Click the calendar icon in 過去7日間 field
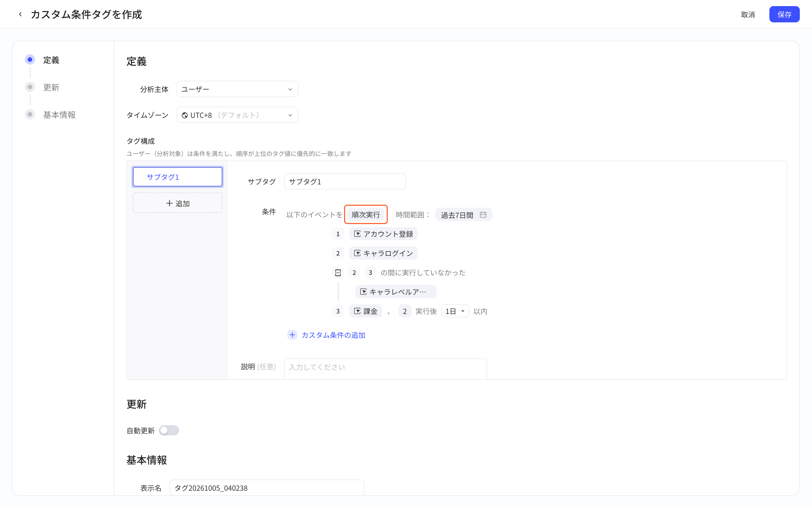 tap(483, 215)
